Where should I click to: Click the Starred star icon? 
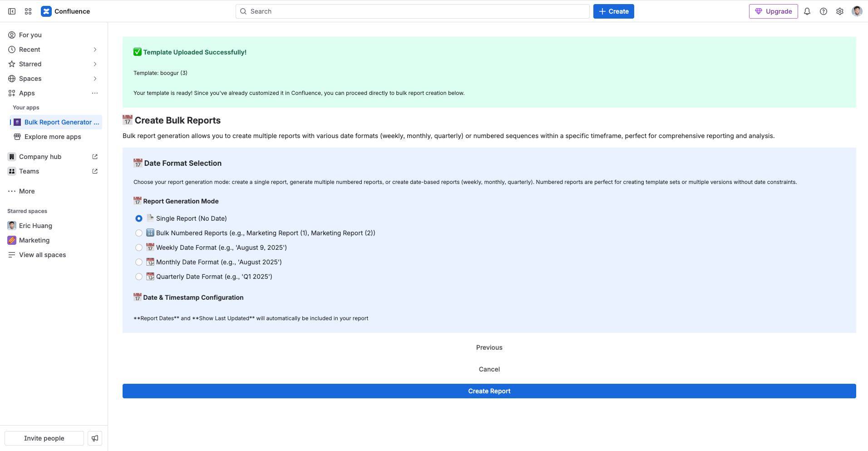pyautogui.click(x=12, y=64)
